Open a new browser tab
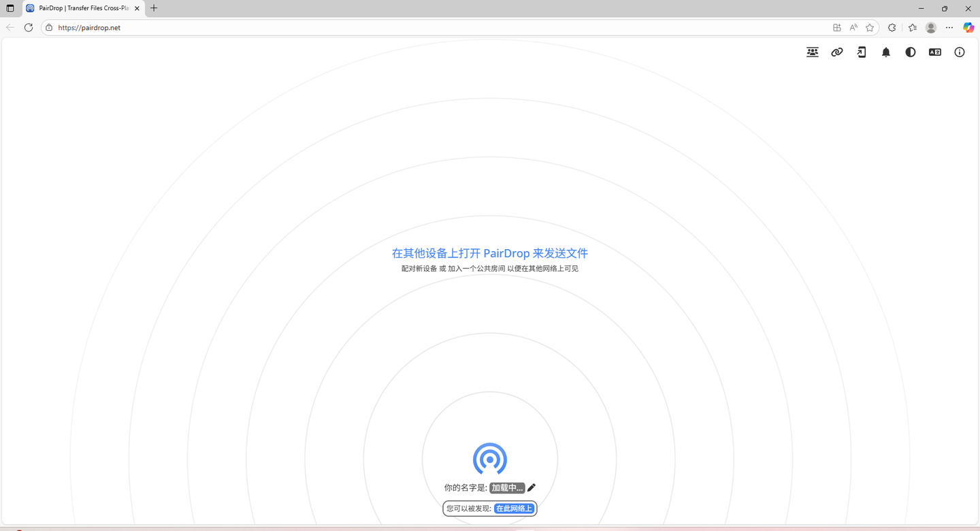 tap(154, 8)
